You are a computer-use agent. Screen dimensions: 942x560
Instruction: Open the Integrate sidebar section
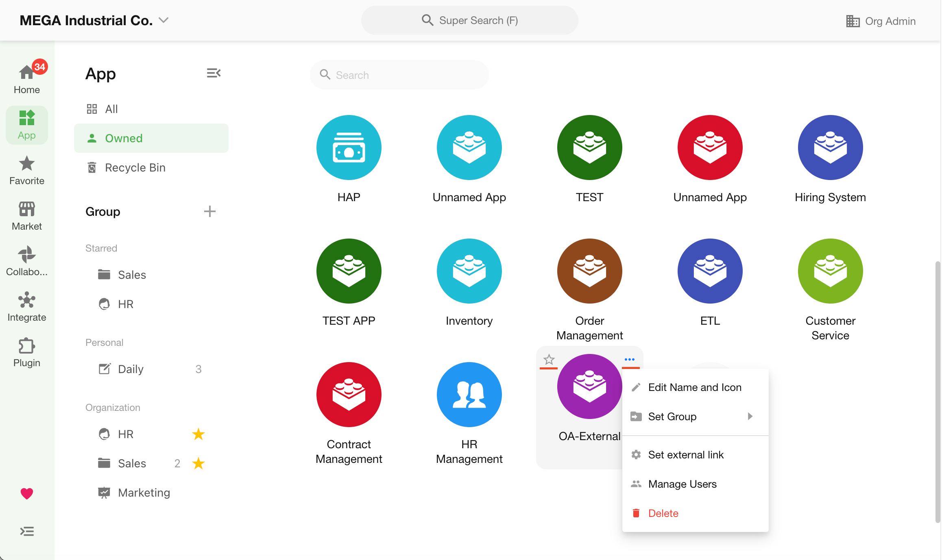27,307
